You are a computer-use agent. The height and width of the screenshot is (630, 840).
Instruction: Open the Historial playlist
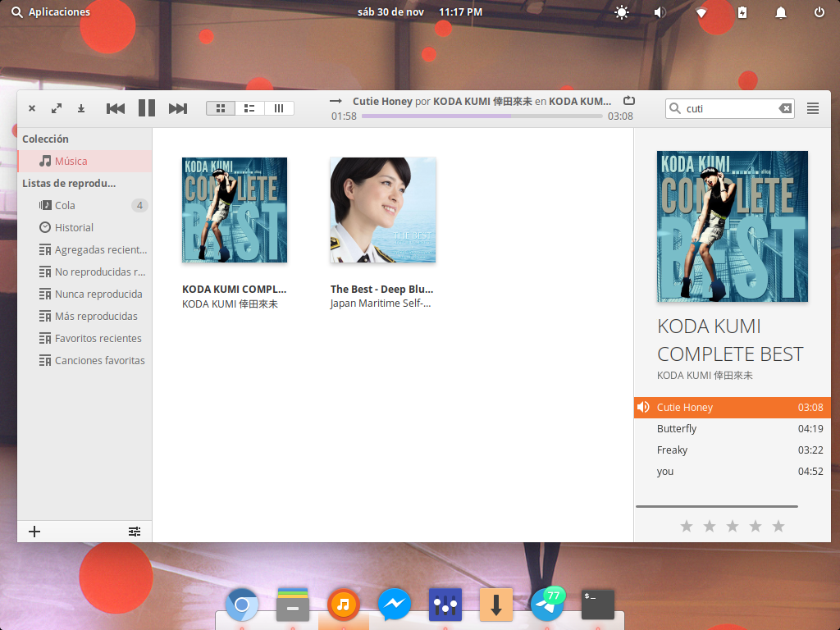click(x=84, y=228)
